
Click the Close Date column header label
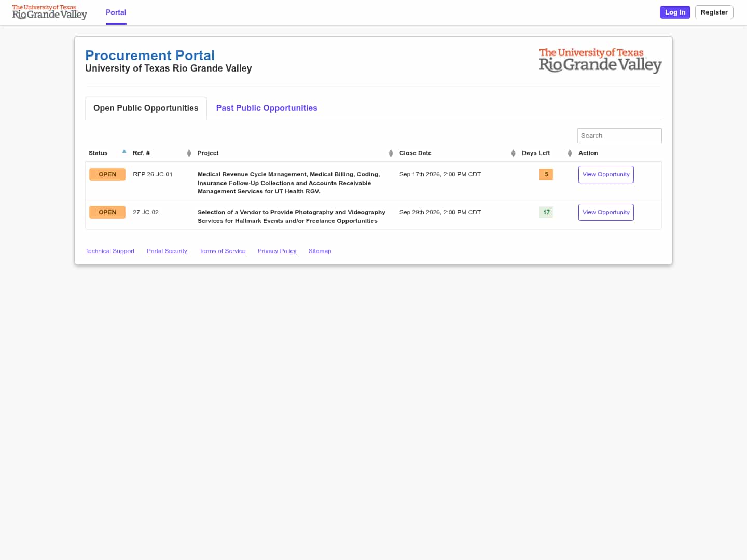416,153
